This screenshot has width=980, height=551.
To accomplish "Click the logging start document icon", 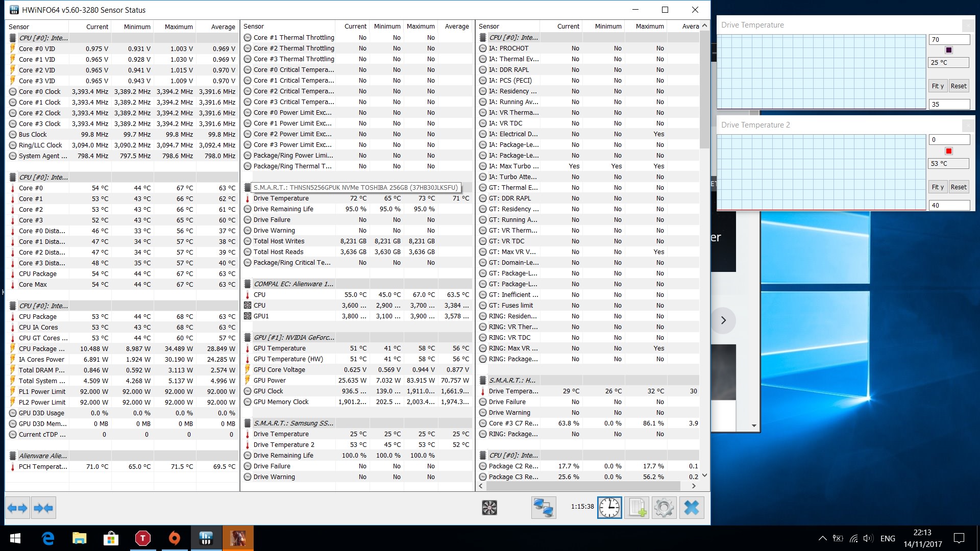I will click(x=637, y=508).
